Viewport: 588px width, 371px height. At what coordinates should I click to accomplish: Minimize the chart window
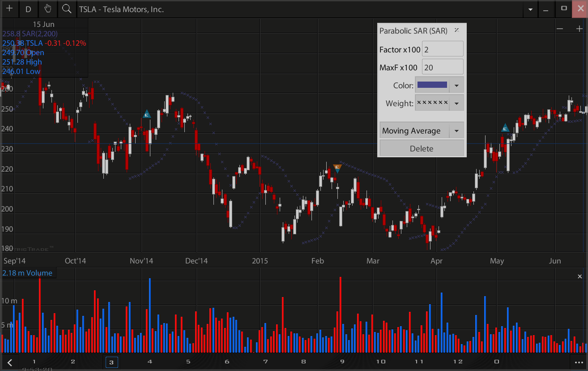pyautogui.click(x=546, y=9)
